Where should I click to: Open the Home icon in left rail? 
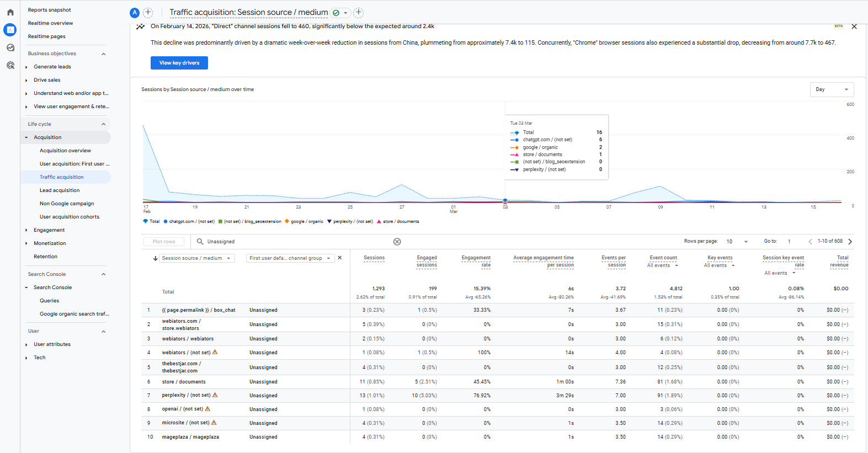(x=10, y=12)
